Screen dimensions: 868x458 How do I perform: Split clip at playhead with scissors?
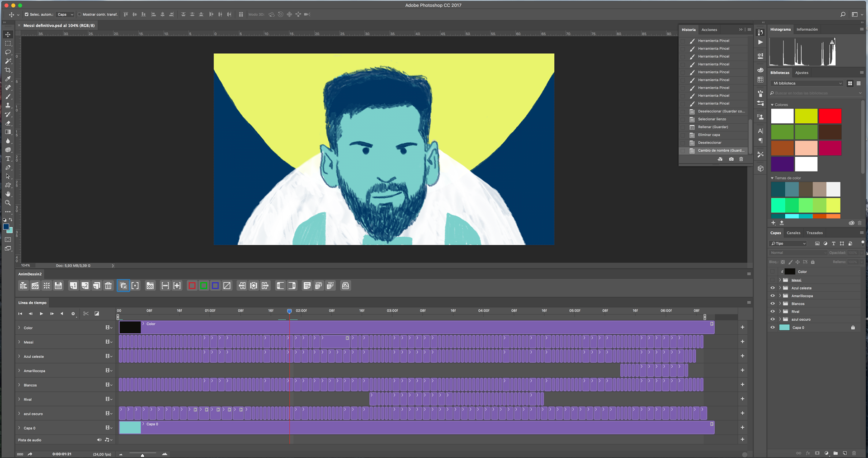coord(86,313)
